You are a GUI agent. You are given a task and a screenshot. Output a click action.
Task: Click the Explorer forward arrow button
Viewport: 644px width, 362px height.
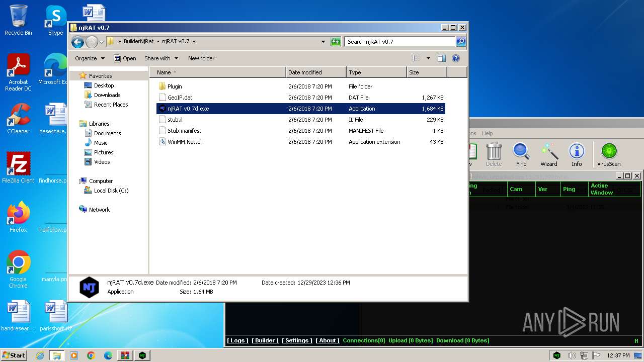[x=92, y=42]
